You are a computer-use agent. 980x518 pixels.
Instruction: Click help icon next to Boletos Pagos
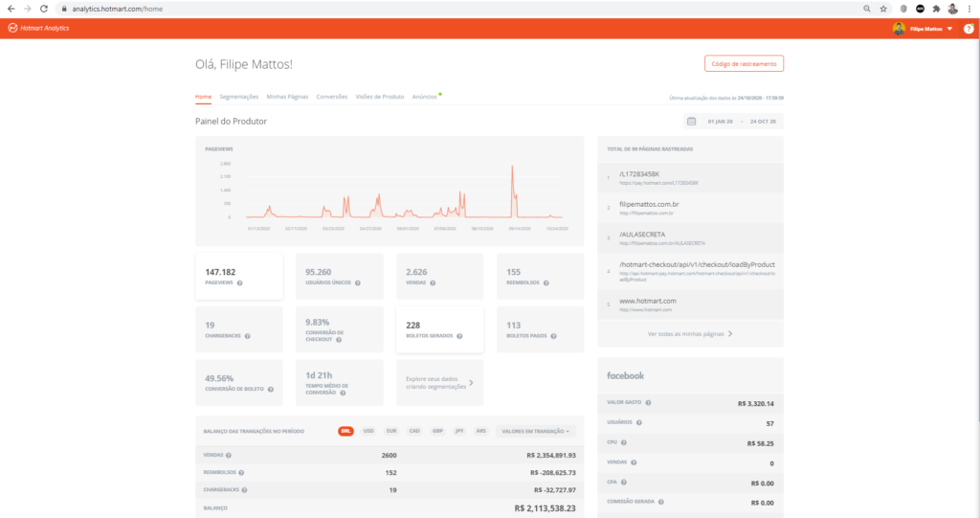(x=554, y=336)
